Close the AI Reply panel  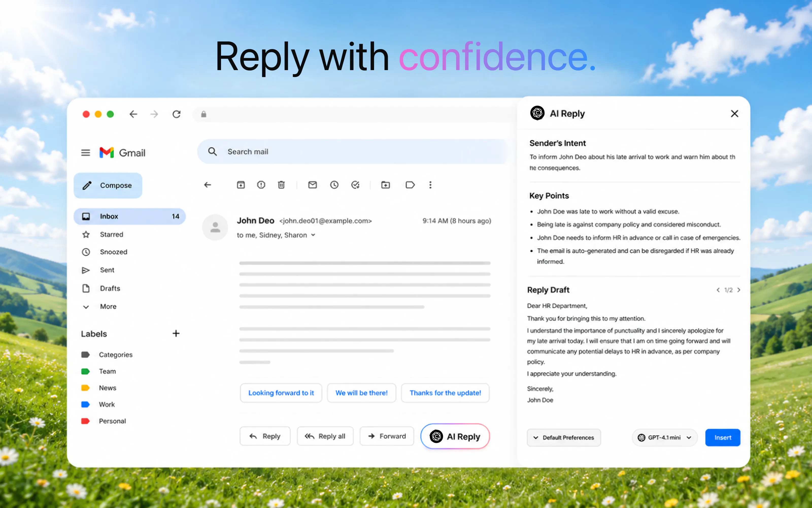735,114
